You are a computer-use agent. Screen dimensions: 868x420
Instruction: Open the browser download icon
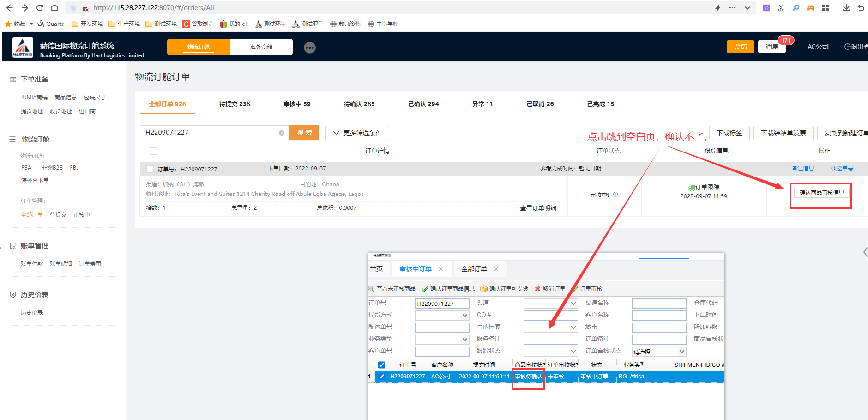846,8
